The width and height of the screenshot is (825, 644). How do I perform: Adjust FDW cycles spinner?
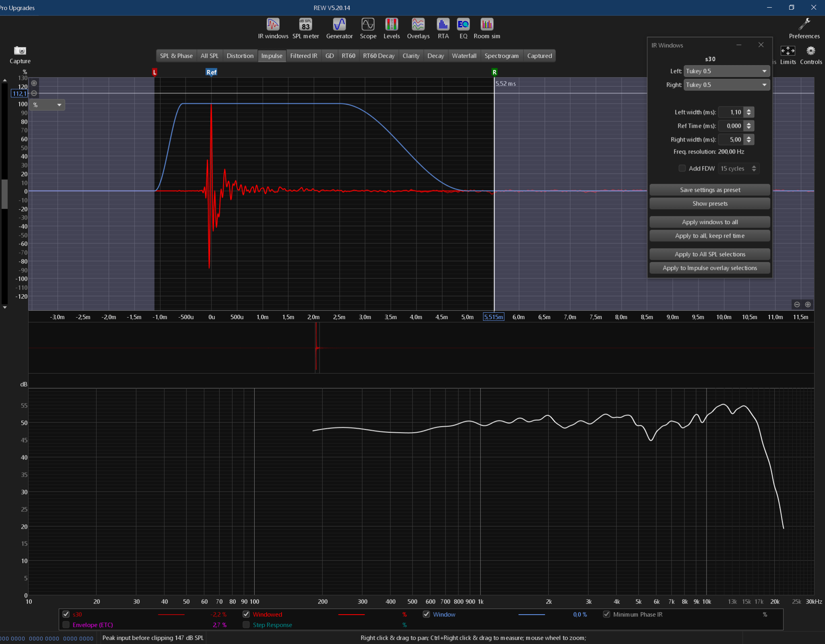coord(754,168)
